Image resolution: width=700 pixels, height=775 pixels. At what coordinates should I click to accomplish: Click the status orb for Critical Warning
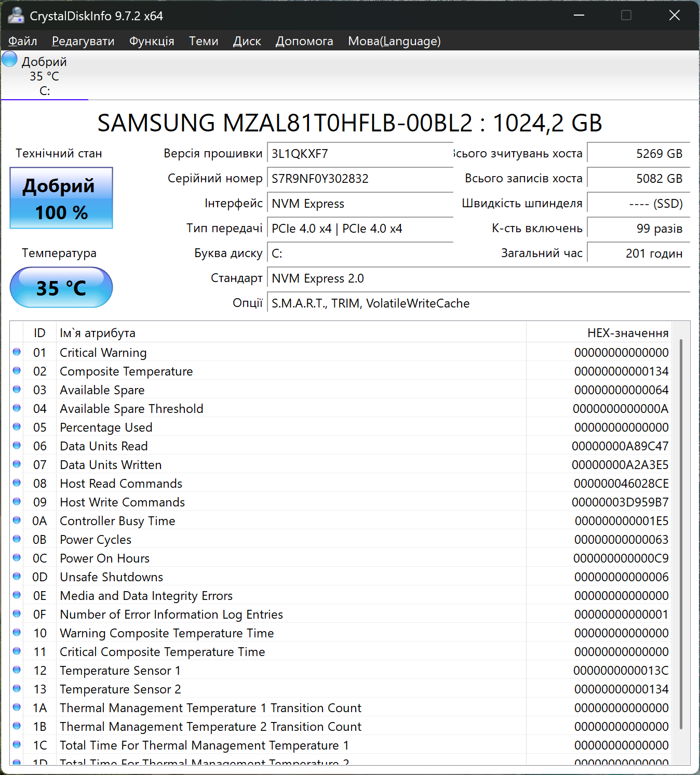click(x=17, y=352)
